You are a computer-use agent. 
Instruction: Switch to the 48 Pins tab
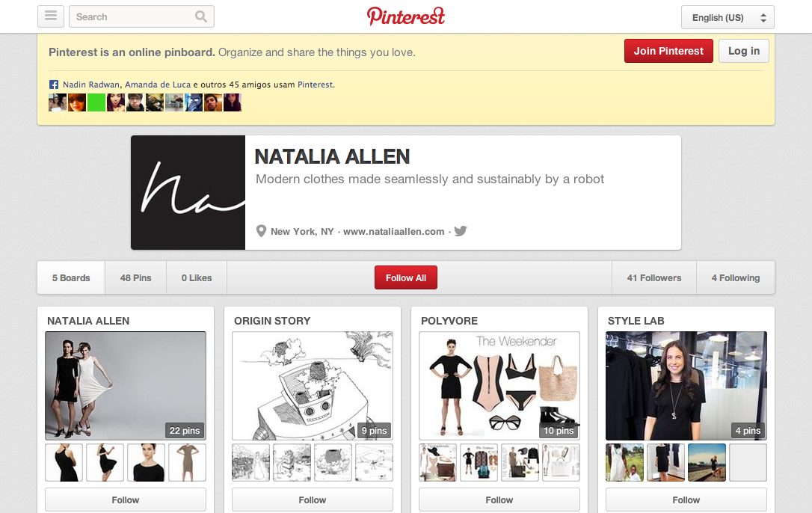point(135,277)
